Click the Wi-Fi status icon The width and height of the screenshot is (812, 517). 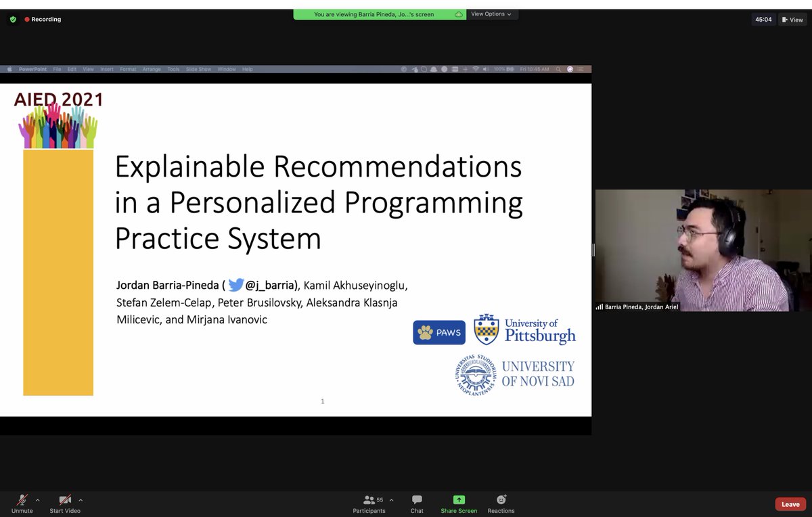click(x=476, y=68)
